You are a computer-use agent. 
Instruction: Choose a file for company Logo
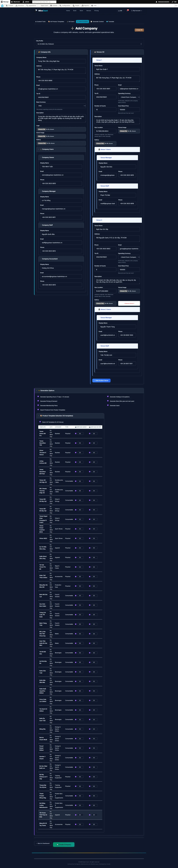[42, 129]
